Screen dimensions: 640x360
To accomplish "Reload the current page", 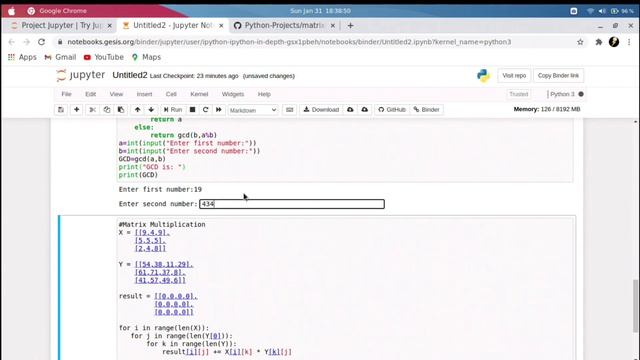I will click(42, 42).
